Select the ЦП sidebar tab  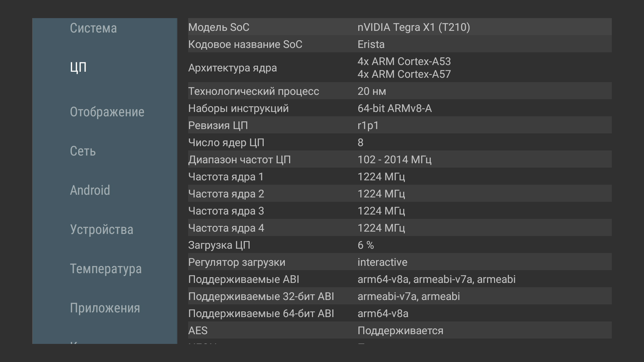coord(78,67)
